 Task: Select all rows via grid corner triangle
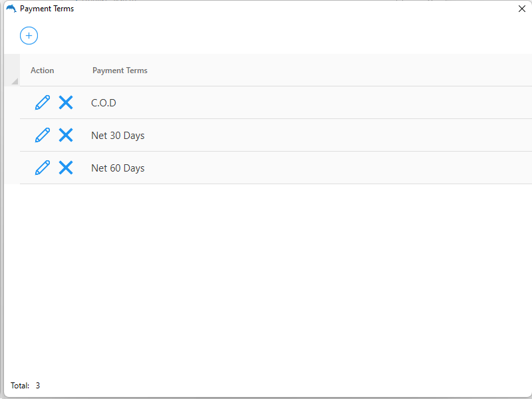click(13, 80)
